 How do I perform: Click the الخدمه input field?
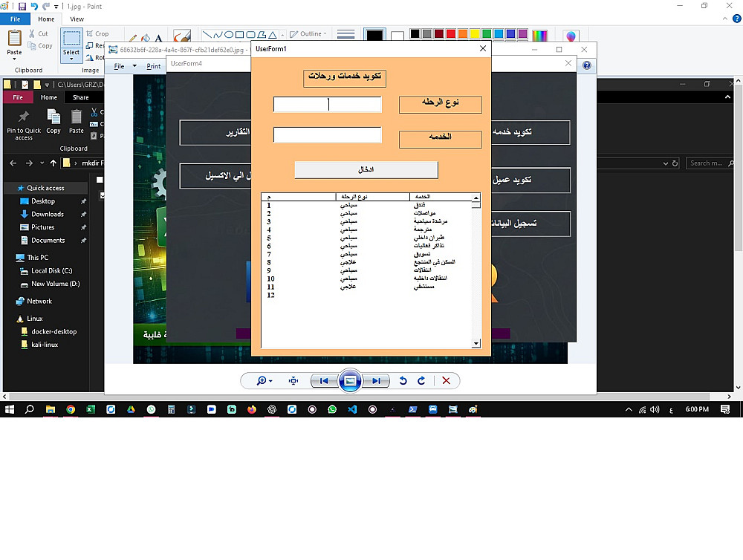pos(328,134)
